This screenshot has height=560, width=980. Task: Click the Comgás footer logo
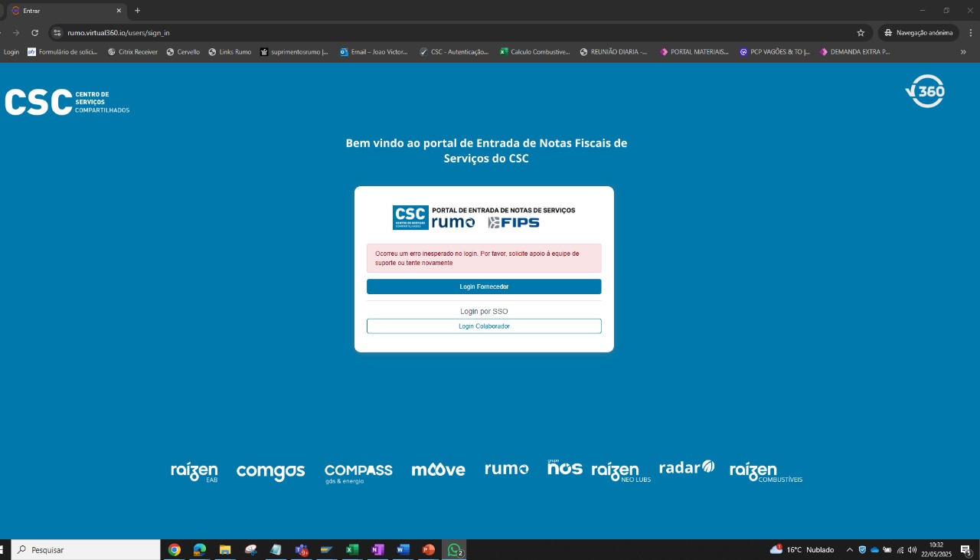[270, 472]
